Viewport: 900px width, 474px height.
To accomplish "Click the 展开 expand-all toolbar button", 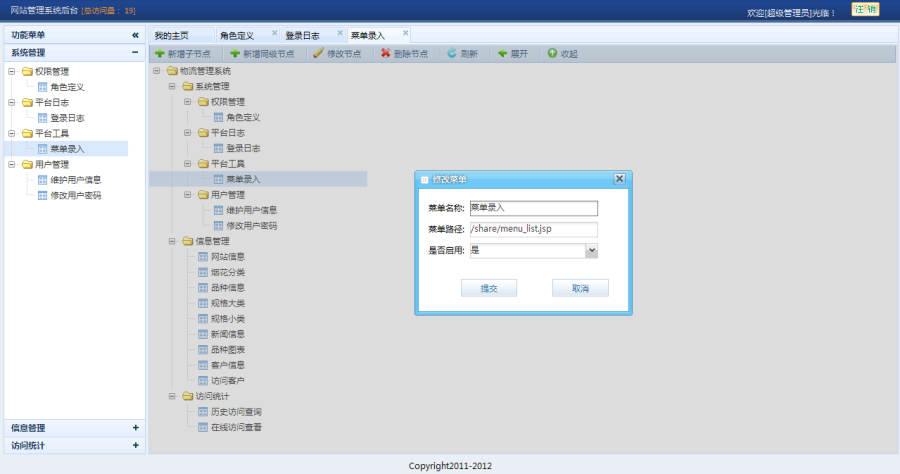I will [x=513, y=53].
